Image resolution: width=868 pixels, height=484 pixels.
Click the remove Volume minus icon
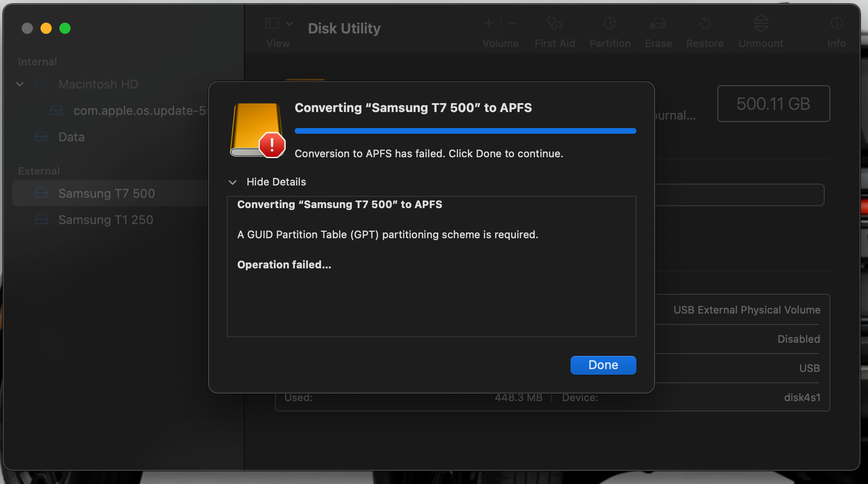[x=513, y=23]
